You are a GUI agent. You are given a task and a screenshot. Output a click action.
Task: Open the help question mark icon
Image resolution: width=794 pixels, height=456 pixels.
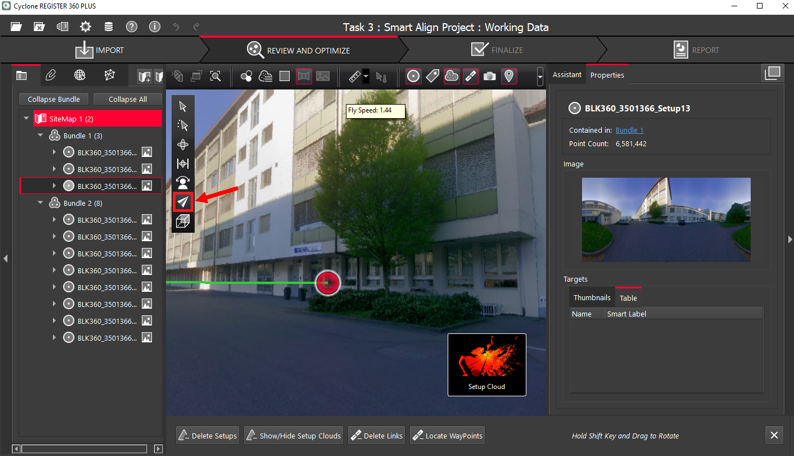(x=131, y=26)
